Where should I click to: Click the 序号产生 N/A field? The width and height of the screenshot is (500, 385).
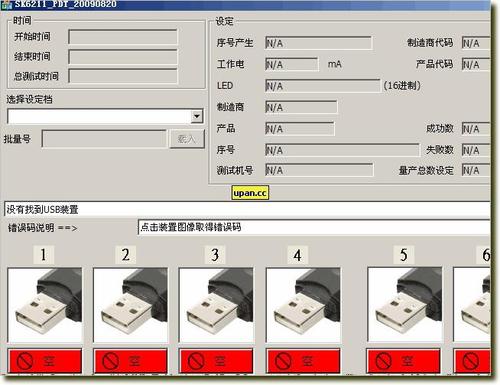coord(318,43)
